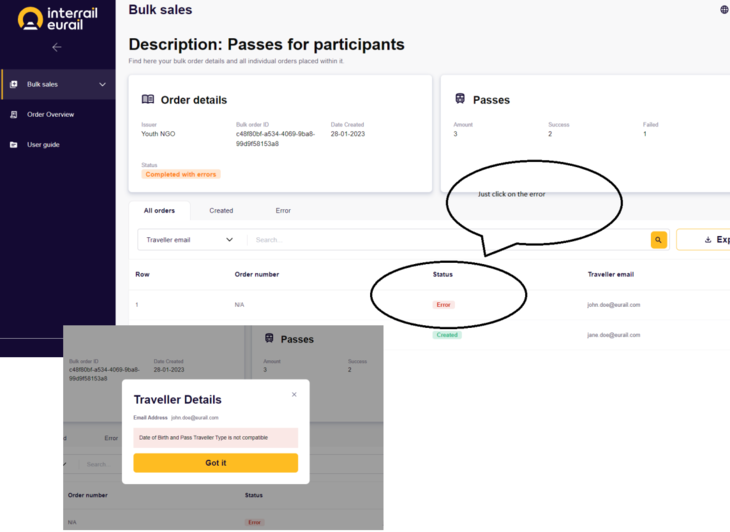Viewport: 730px width, 532px height.
Task: Select the All orders tab
Action: 159,211
